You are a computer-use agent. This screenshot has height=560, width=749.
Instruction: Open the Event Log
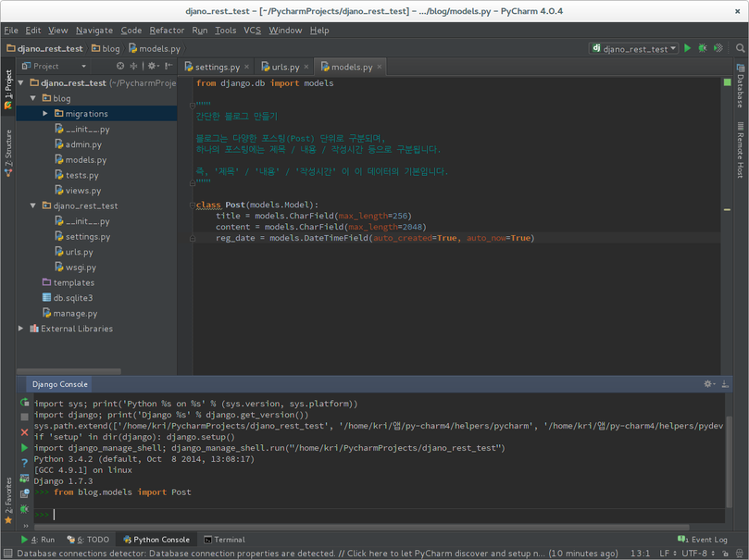point(702,540)
